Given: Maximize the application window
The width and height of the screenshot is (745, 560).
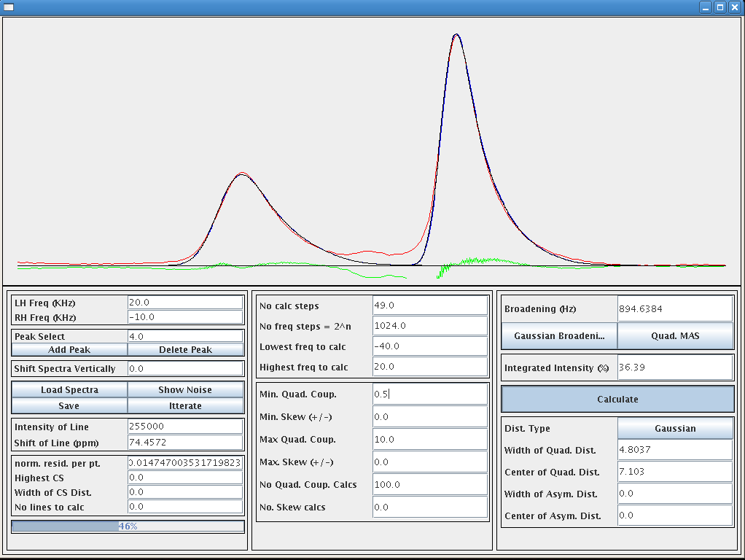Looking at the screenshot, I should pyautogui.click(x=719, y=7).
